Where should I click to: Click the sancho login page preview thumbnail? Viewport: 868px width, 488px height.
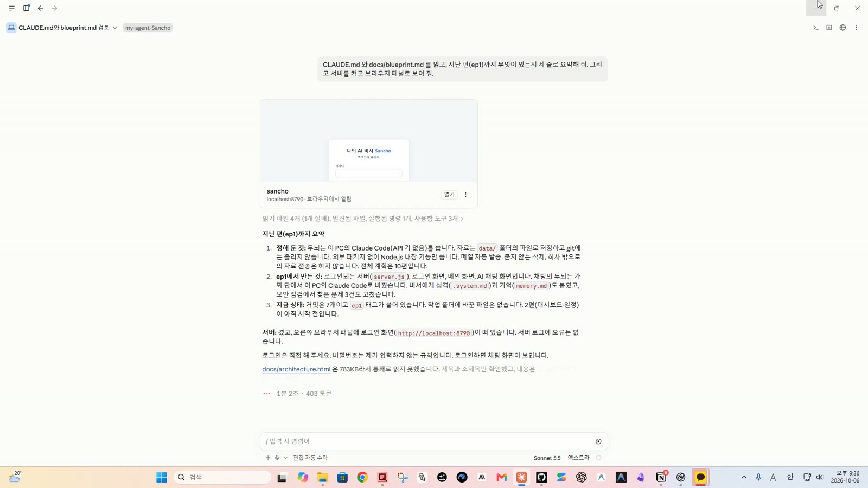(369, 140)
